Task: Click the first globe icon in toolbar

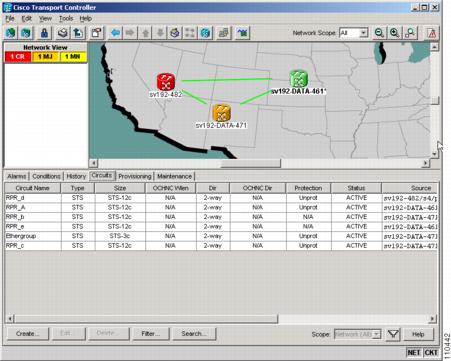Action: (x=11, y=33)
